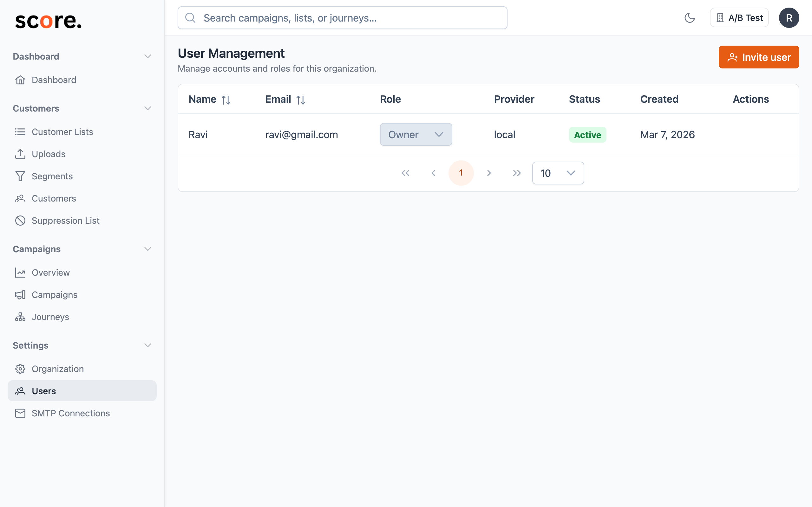812x507 pixels.
Task: Open the Owner role dropdown for Ravi
Action: point(416,134)
